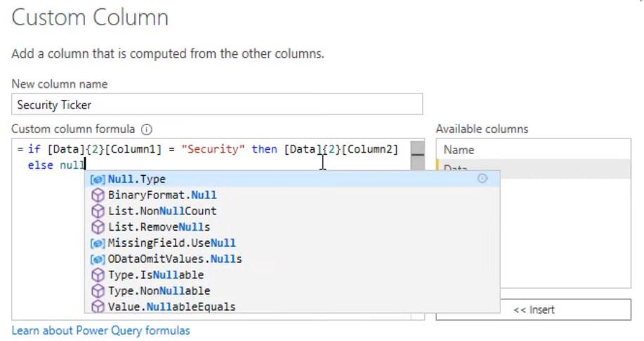Click the Type.IsNullable cube icon
Screen dimensions: 644x341
tap(98, 275)
